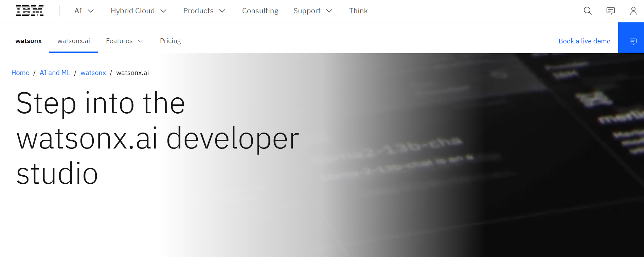Go to Think

pyautogui.click(x=358, y=11)
